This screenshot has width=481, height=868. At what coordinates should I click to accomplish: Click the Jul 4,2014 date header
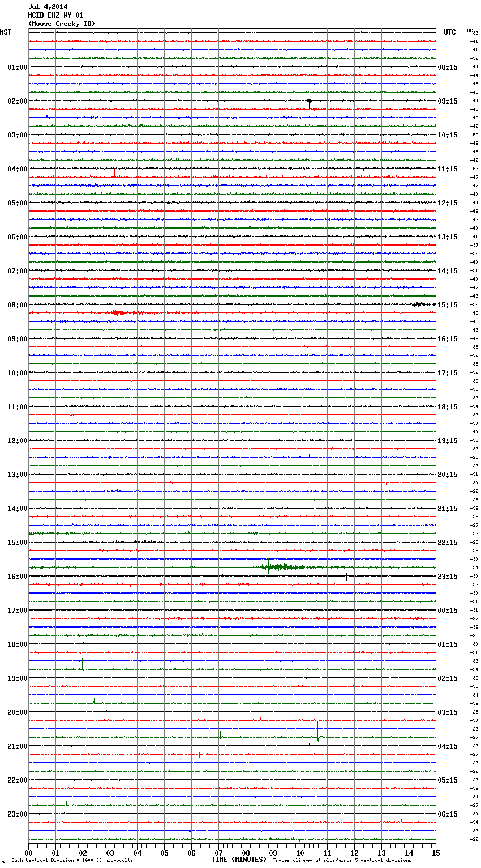48,7
